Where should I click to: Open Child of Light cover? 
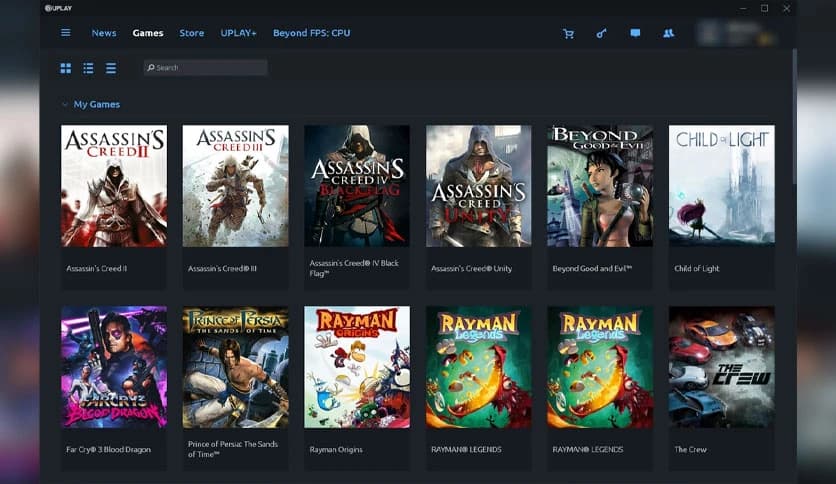721,186
